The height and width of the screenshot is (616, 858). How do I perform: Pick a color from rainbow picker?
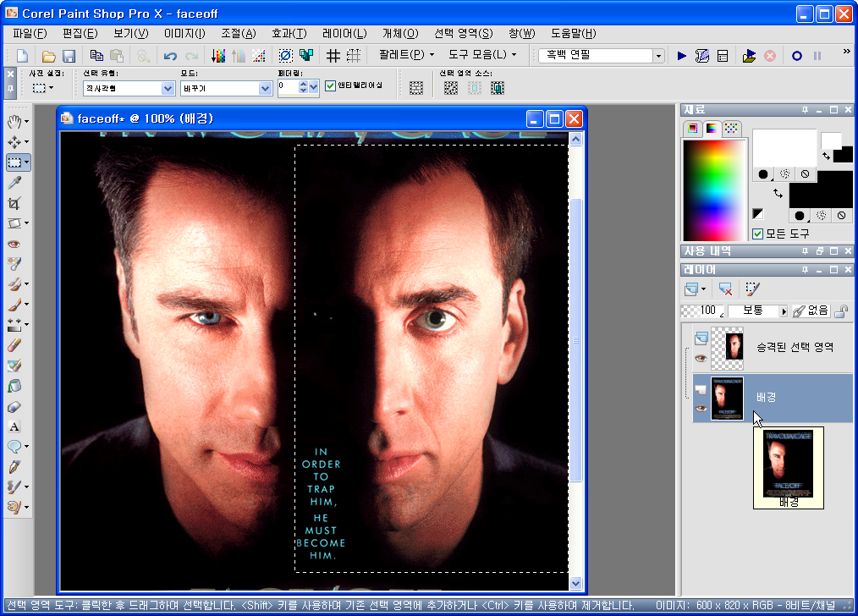(x=714, y=190)
